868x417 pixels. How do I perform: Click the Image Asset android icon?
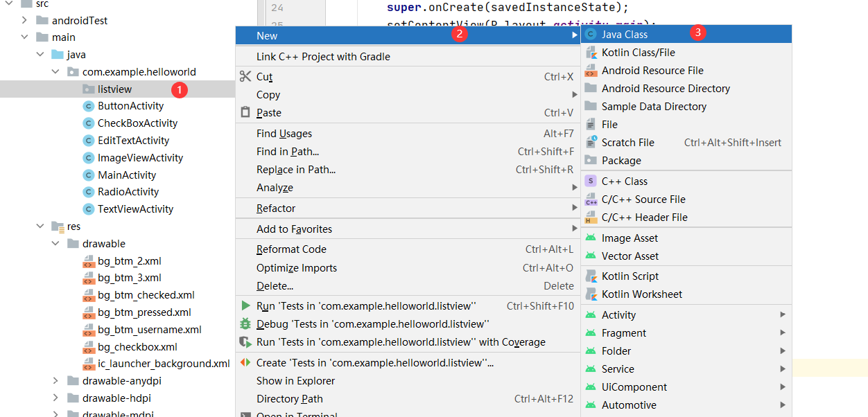coord(591,238)
